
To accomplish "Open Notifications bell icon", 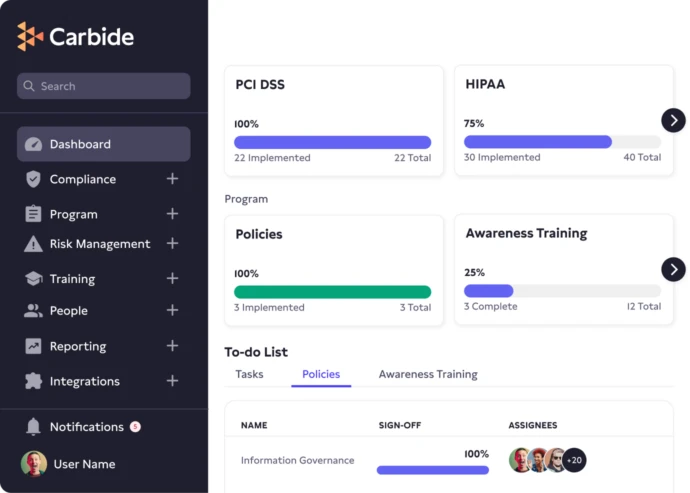I will [x=33, y=427].
